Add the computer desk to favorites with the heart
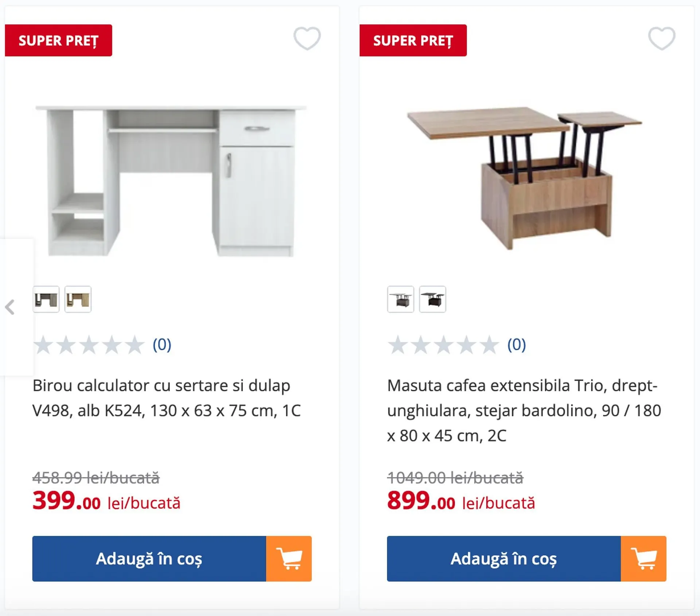Viewport: 700px width, 616px height. (307, 38)
